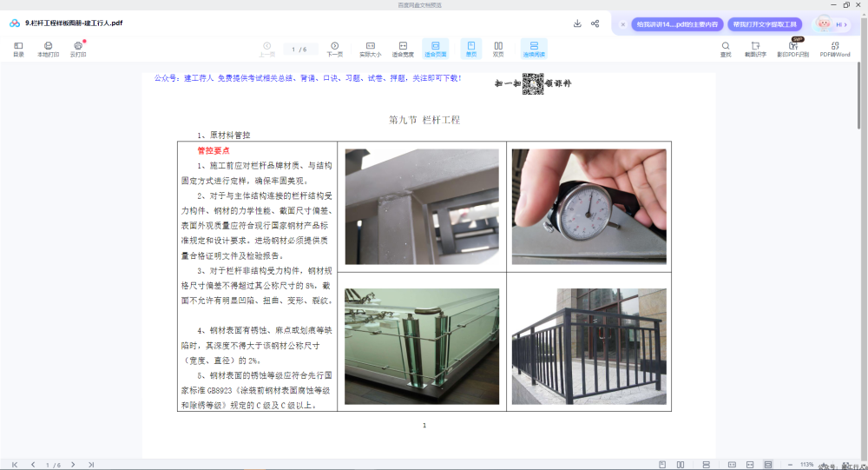Jump to first page in bottom bar
The width and height of the screenshot is (868, 470).
[15, 465]
